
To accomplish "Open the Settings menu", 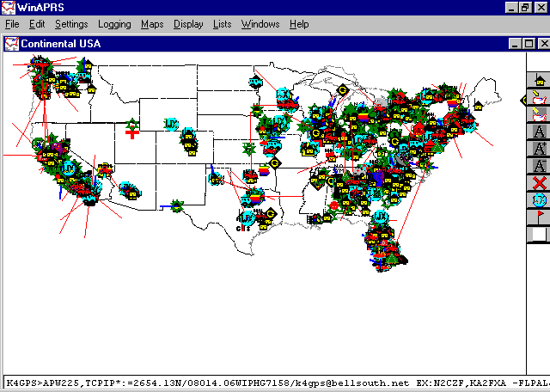I will coord(71,24).
